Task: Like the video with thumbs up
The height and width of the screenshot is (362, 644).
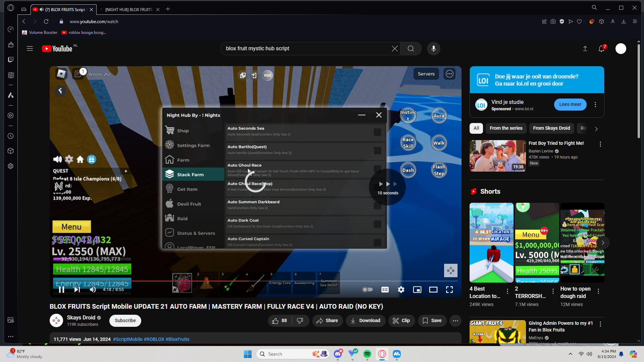Action: click(x=280, y=321)
